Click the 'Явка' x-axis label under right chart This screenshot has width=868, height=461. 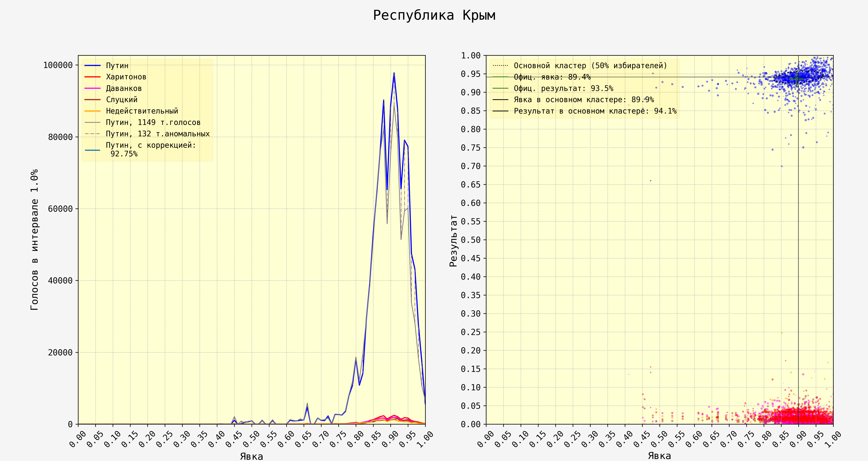pos(659,456)
